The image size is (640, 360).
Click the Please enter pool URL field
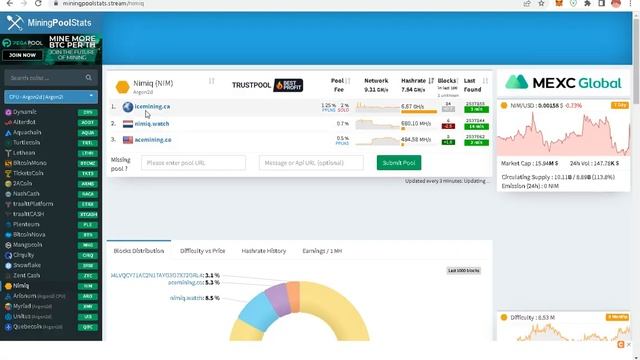(x=193, y=163)
